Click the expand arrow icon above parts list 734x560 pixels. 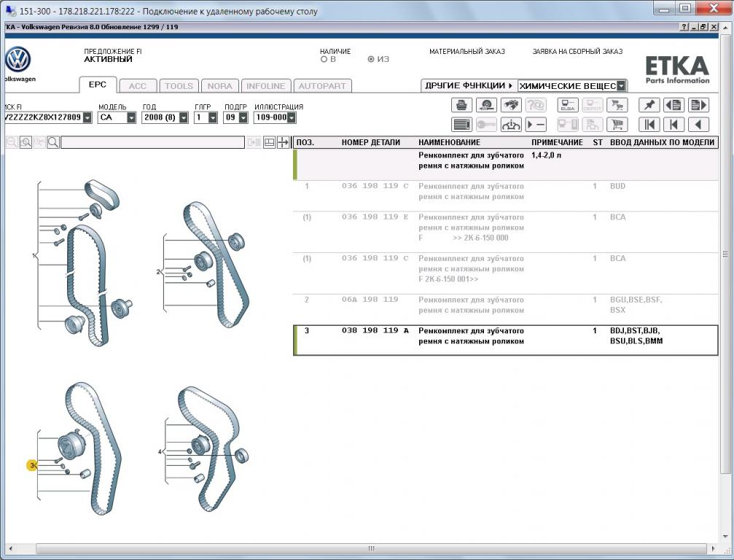point(284,142)
